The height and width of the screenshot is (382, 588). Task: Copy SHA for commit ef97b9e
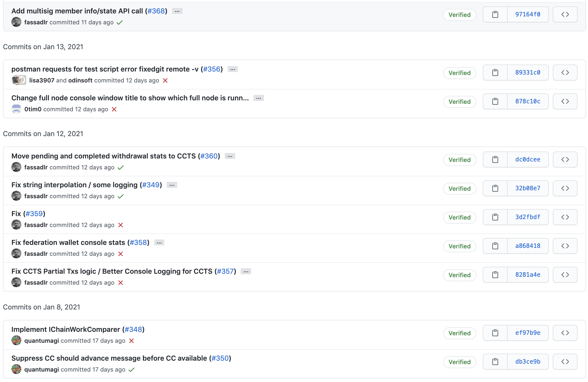pyautogui.click(x=495, y=333)
